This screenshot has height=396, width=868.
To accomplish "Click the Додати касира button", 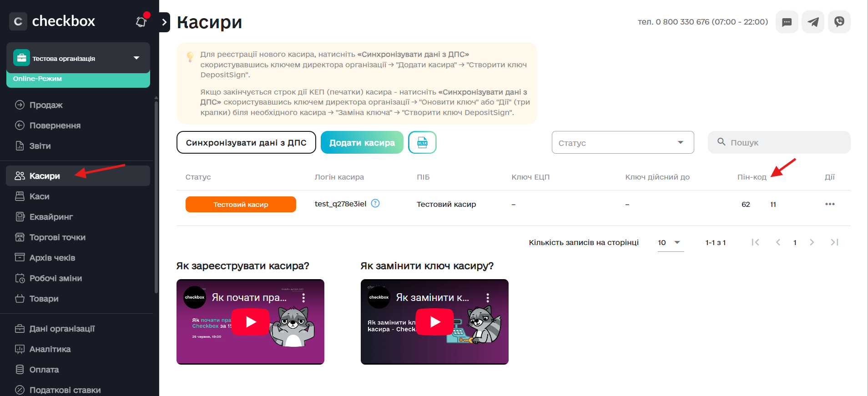I will tap(362, 142).
